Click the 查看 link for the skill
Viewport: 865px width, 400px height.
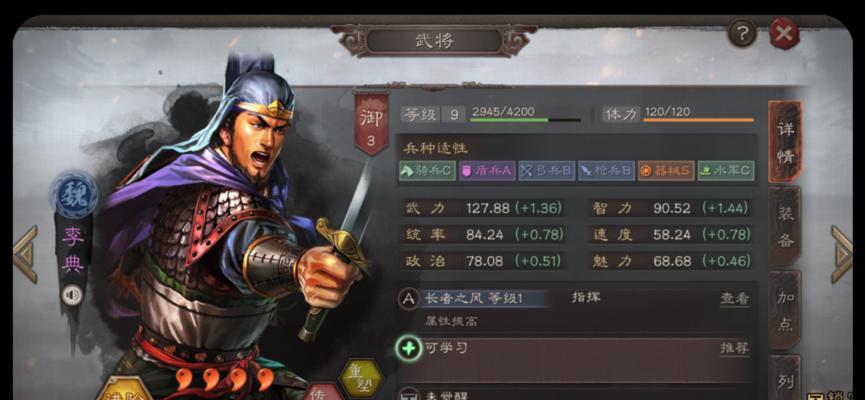735,298
